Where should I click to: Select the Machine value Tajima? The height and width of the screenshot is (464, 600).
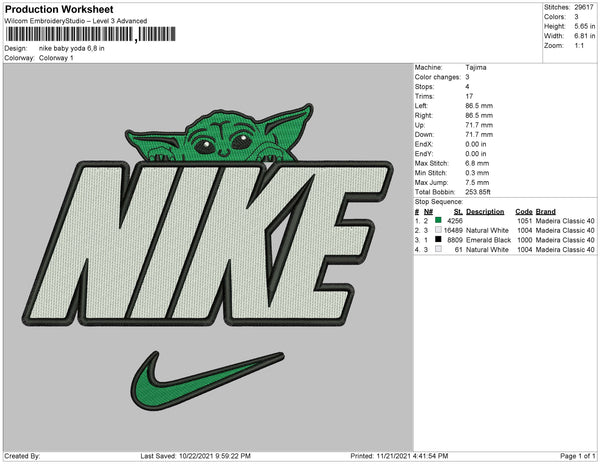click(x=476, y=67)
